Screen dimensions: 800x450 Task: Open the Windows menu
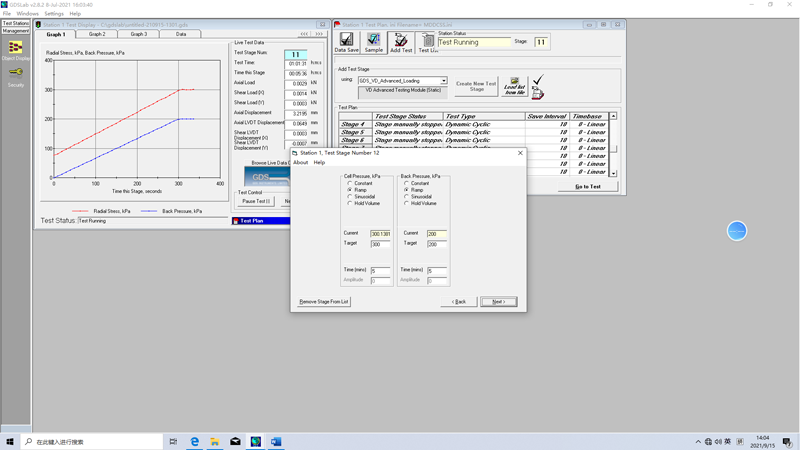[28, 14]
